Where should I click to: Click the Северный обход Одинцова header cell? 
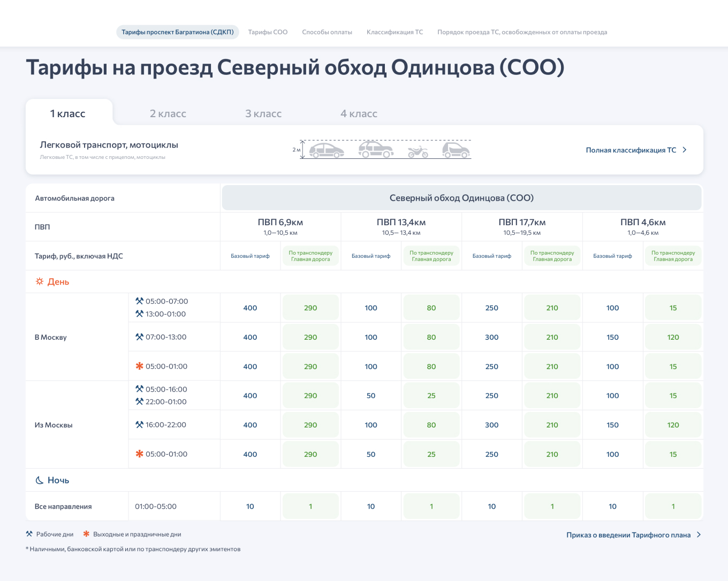(461, 197)
